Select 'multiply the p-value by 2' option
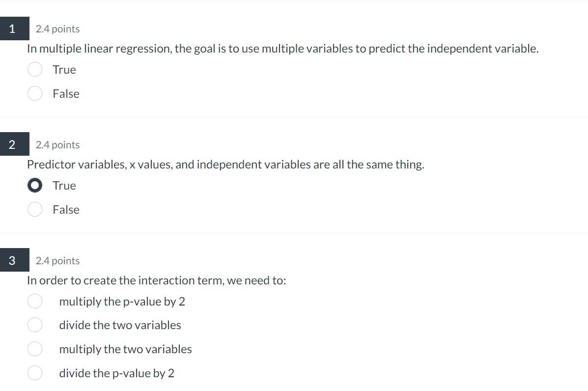 pyautogui.click(x=35, y=301)
